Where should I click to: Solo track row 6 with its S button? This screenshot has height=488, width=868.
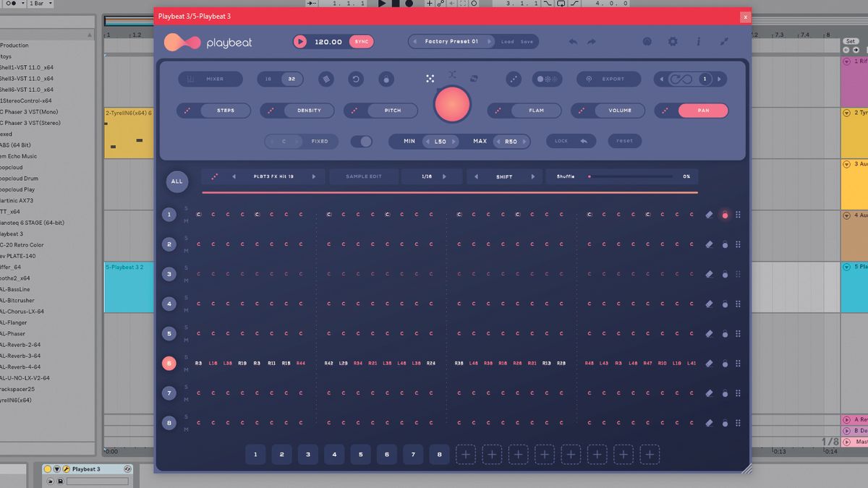186,357
